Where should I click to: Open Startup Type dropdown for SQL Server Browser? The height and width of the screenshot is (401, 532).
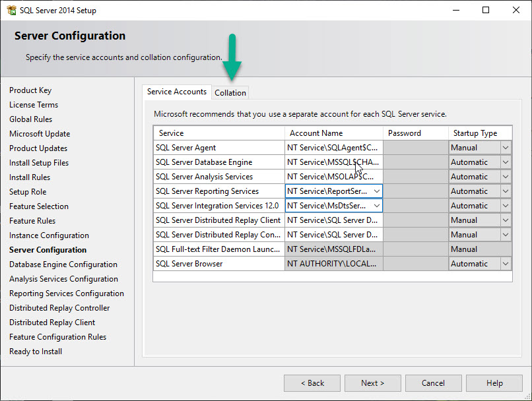point(506,264)
